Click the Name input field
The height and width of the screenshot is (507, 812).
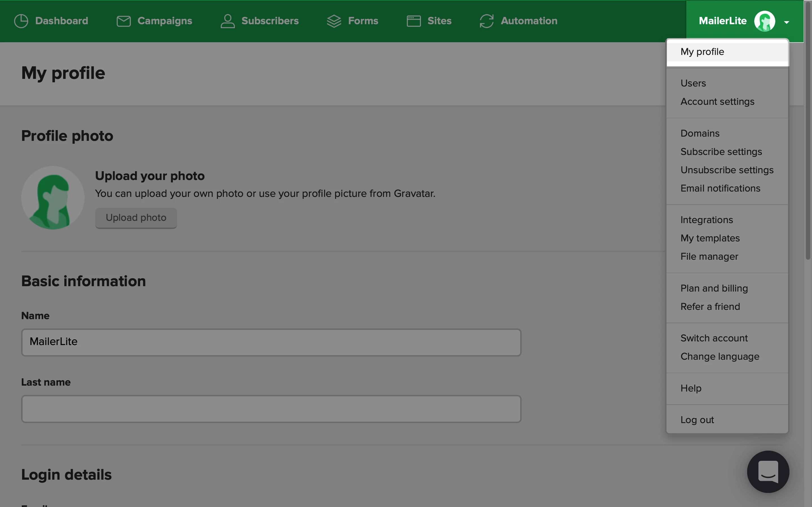coord(271,342)
